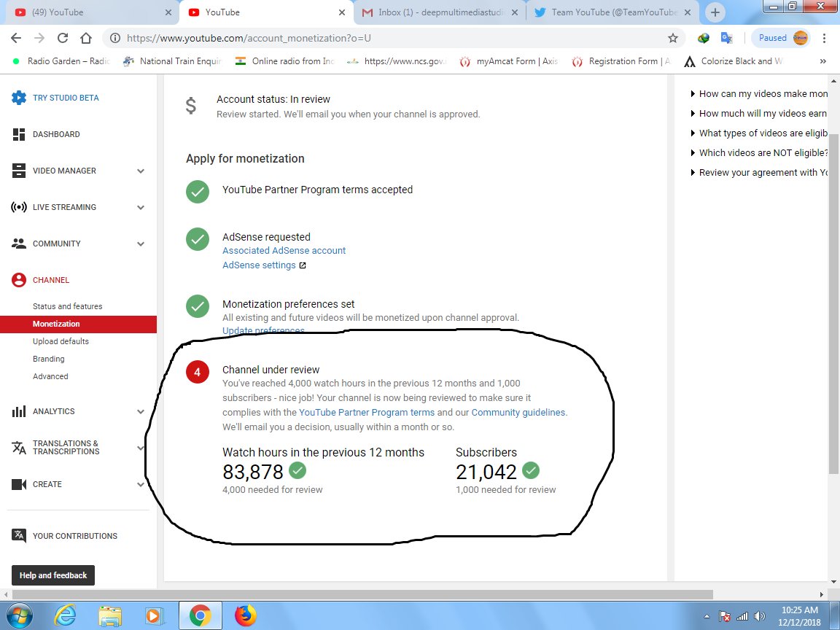Click the Channel person icon
This screenshot has width=840, height=630.
19,280
